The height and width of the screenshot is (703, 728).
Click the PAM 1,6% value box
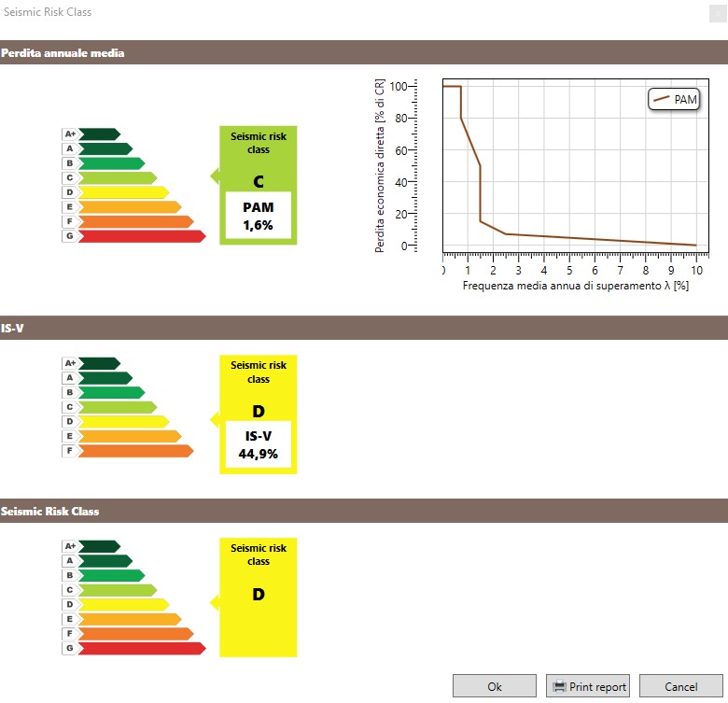click(259, 216)
